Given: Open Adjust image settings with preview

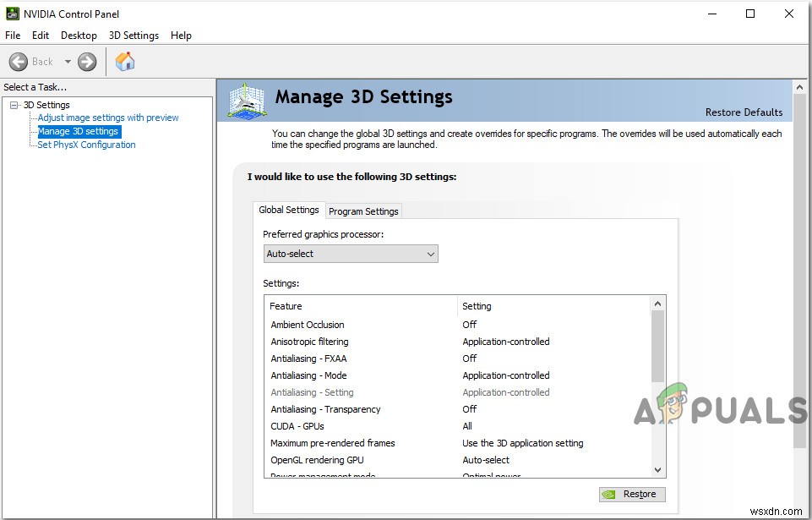Looking at the screenshot, I should click(108, 118).
